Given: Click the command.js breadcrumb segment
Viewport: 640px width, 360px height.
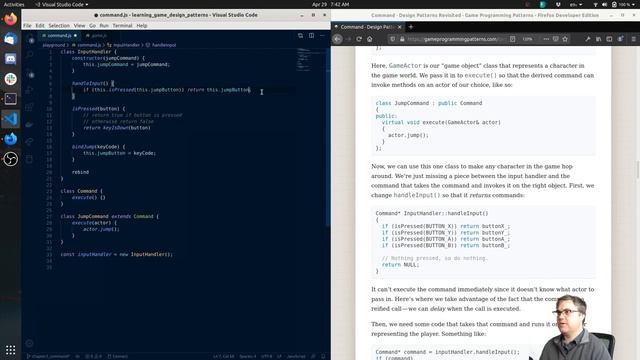Looking at the screenshot, I should (x=87, y=45).
